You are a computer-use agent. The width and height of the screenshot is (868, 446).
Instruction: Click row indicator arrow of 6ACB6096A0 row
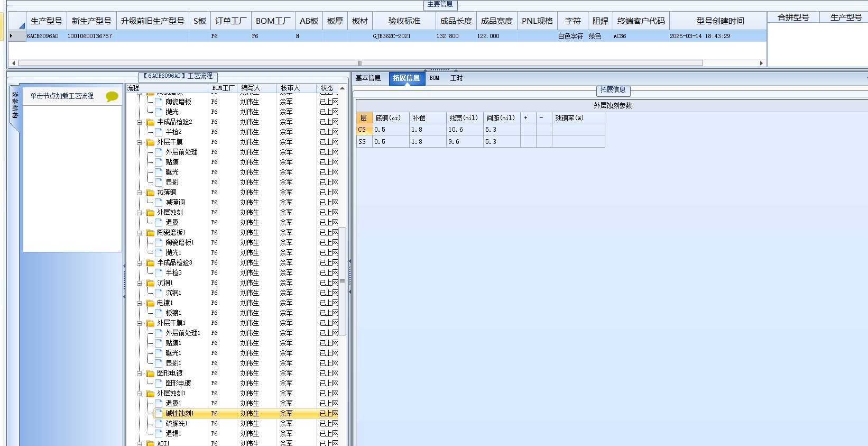click(11, 36)
